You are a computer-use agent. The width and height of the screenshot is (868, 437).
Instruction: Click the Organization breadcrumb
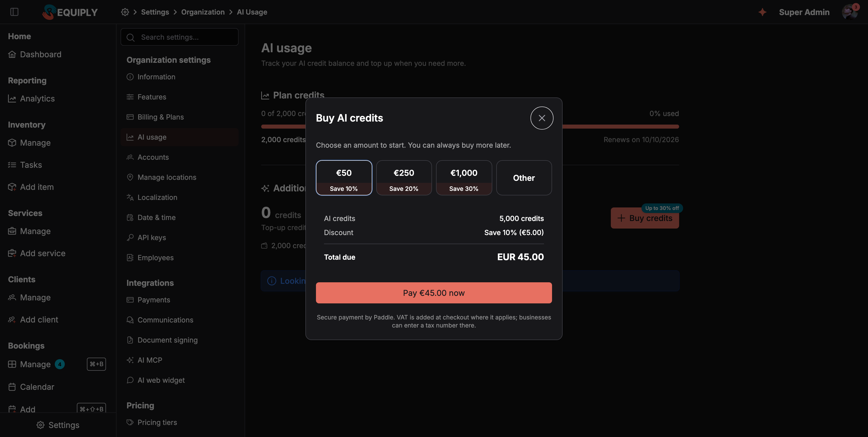click(203, 12)
